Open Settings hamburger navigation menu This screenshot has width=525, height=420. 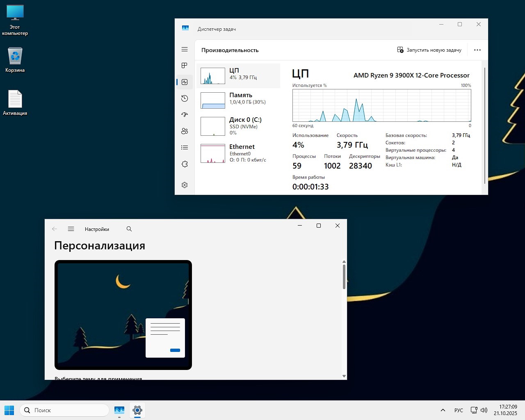pyautogui.click(x=71, y=229)
